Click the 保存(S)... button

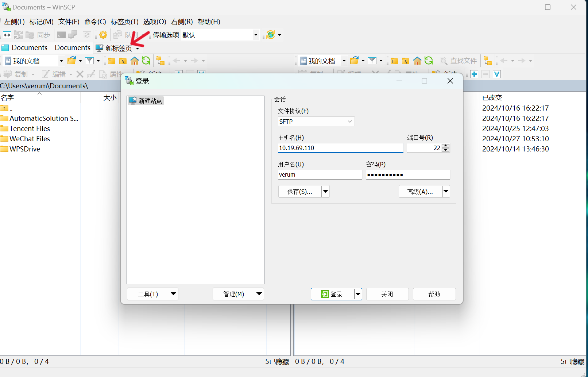pyautogui.click(x=300, y=191)
